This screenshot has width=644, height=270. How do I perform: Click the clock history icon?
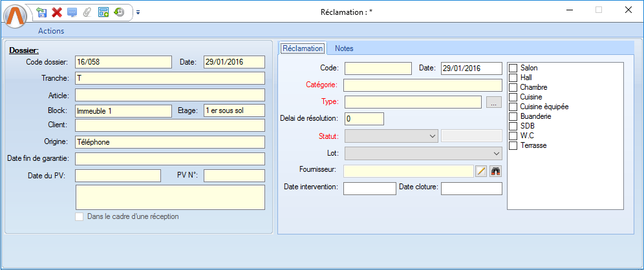coord(119,12)
